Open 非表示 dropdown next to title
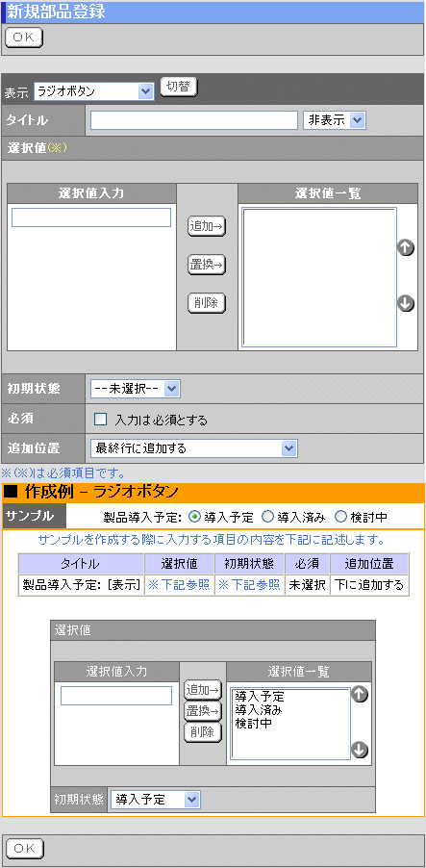Image resolution: width=426 pixels, height=868 pixels. point(335,120)
